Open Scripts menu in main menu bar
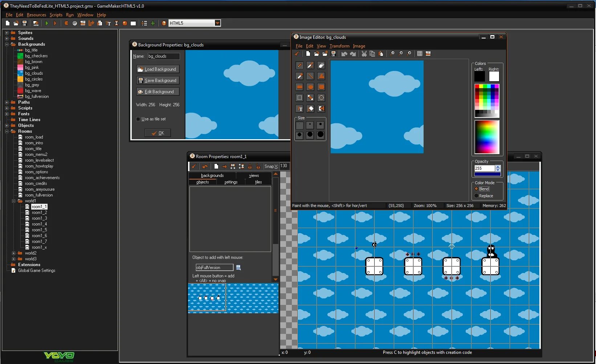 pyautogui.click(x=56, y=15)
